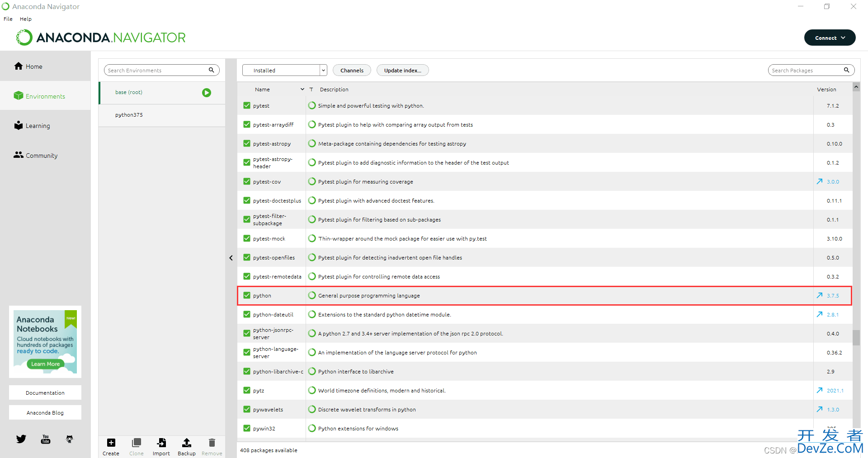Click the Home house icon
Screen dimensions: 868x458
pyautogui.click(x=19, y=66)
